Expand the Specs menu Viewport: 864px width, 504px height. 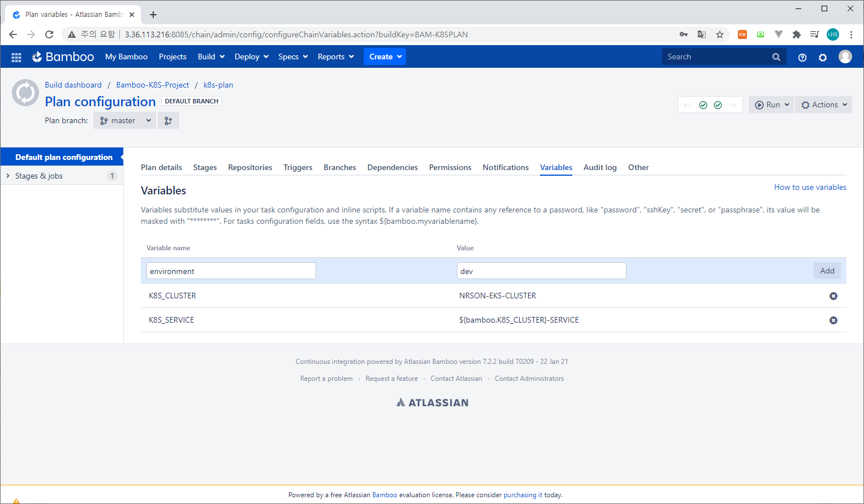pyautogui.click(x=293, y=57)
